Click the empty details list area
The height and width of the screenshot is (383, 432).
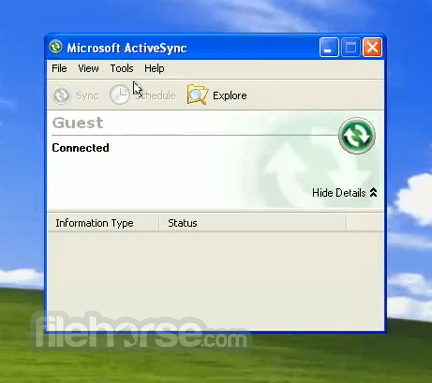pyautogui.click(x=216, y=281)
